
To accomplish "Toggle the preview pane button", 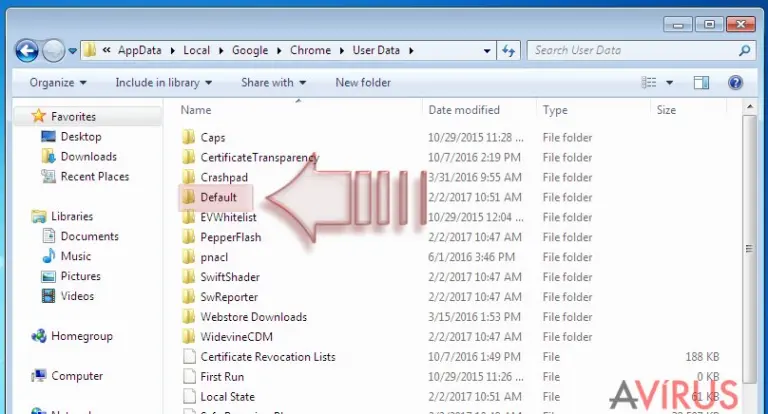I will pyautogui.click(x=701, y=83).
